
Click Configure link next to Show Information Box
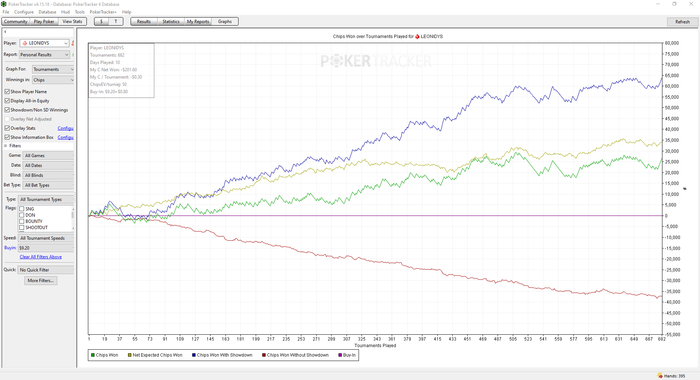[x=66, y=138]
